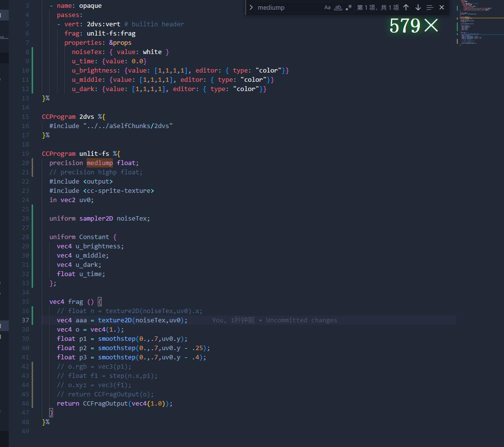The height and width of the screenshot is (447, 504).
Task: Close the find widget
Action: click(x=442, y=7)
